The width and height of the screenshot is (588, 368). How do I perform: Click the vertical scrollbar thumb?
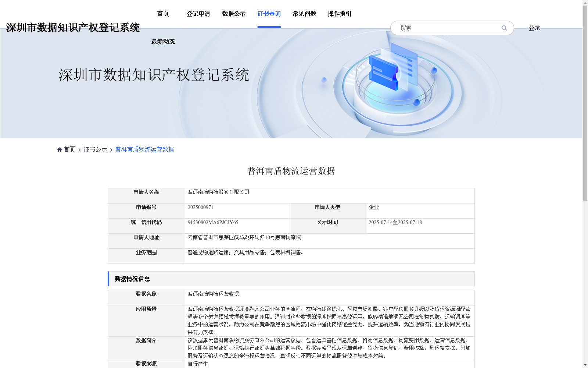585,104
